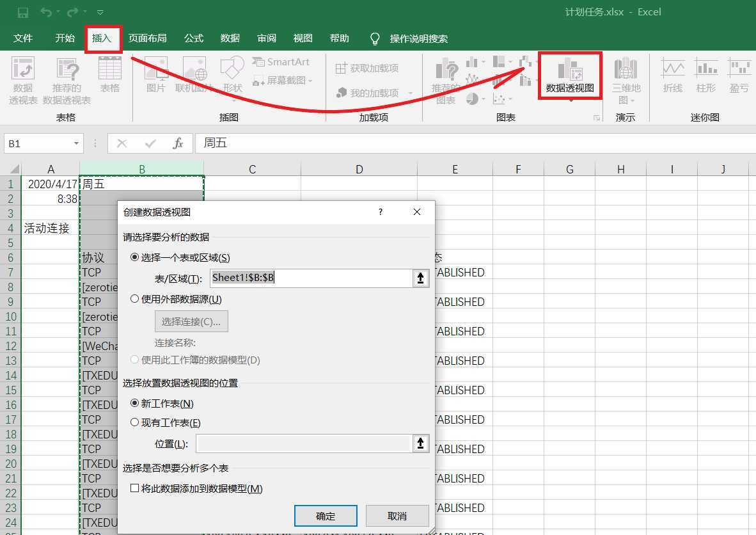
Task: Check 将此数据添加到数据模型 checkbox
Action: (x=135, y=488)
